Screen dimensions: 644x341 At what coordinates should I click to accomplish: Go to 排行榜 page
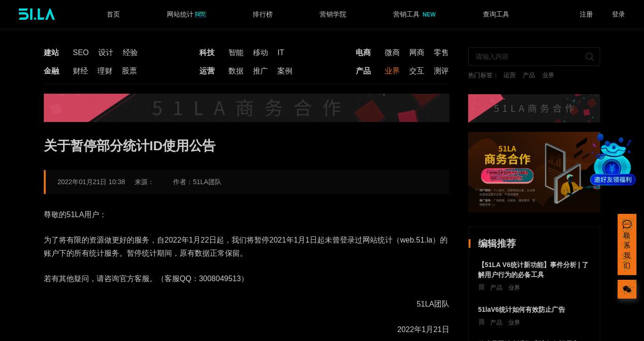[263, 14]
